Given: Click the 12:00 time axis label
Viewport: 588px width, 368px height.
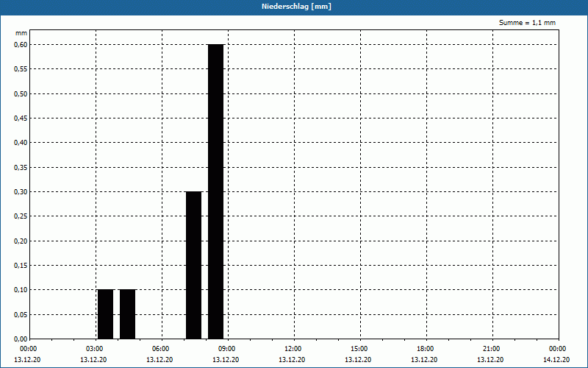Looking at the screenshot, I should point(295,349).
